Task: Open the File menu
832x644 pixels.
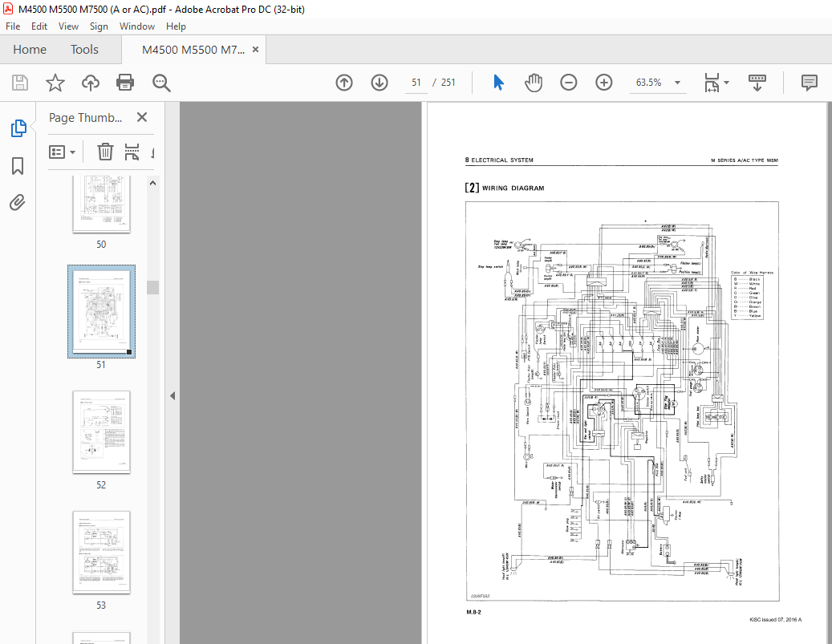Action: [x=13, y=26]
